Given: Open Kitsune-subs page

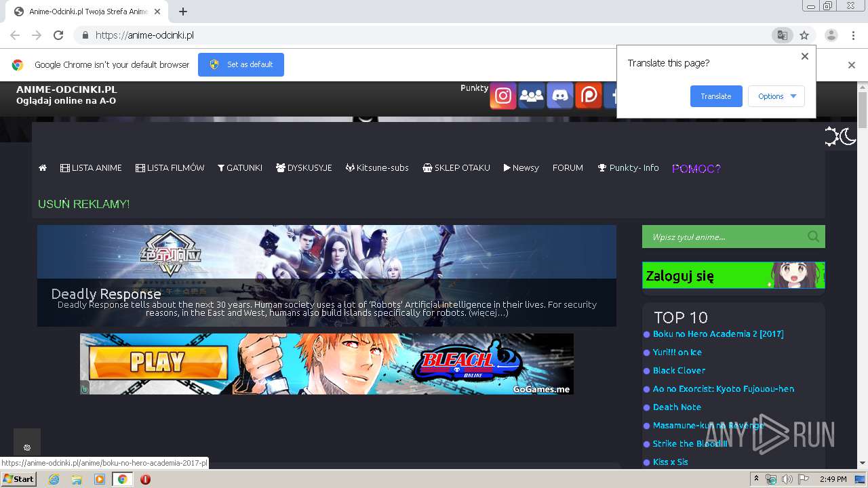Looking at the screenshot, I should [x=377, y=168].
